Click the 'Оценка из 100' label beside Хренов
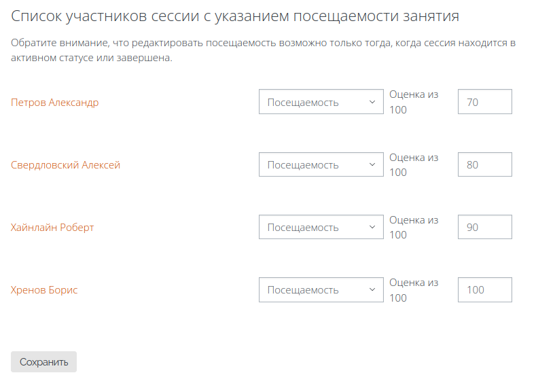The image size is (536, 392). [414, 290]
